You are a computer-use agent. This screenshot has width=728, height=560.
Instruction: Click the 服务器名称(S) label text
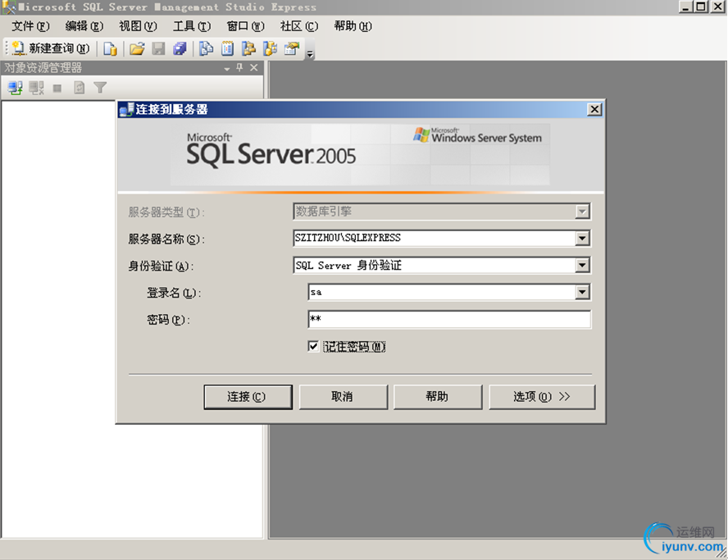click(166, 239)
